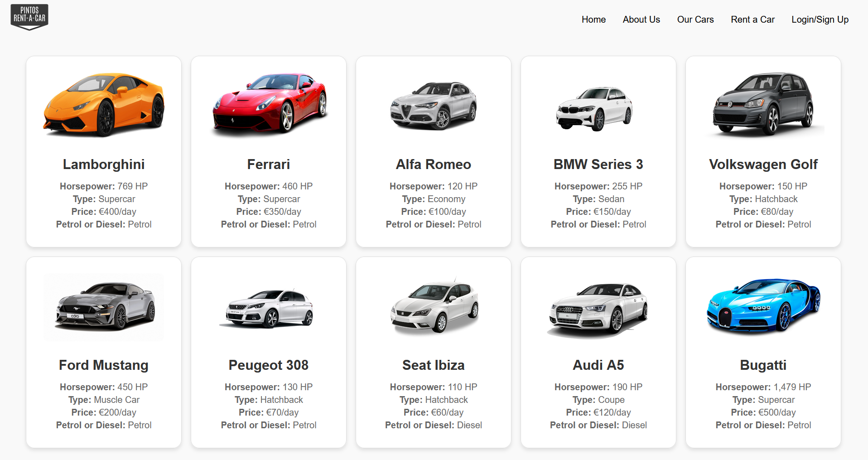This screenshot has width=868, height=460.
Task: Click the Alfa Romeo card title
Action: coord(434,165)
